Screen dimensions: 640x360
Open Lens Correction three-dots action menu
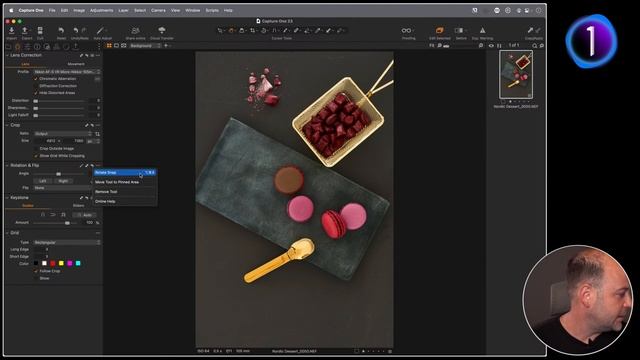pyautogui.click(x=98, y=55)
